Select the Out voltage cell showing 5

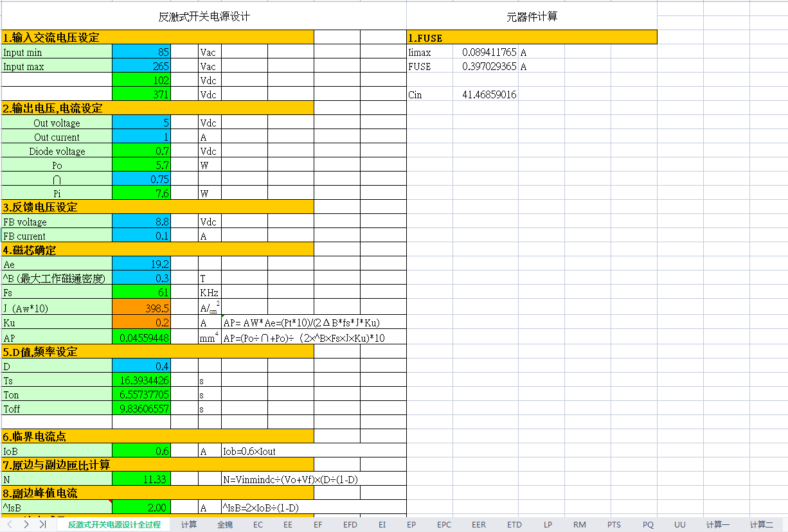pos(141,122)
